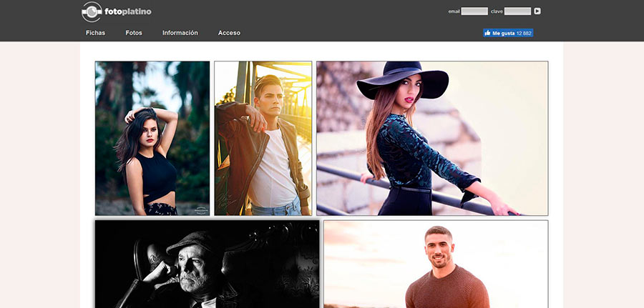Click the Facebook thumbs-up icon
This screenshot has width=644, height=308.
[x=487, y=33]
